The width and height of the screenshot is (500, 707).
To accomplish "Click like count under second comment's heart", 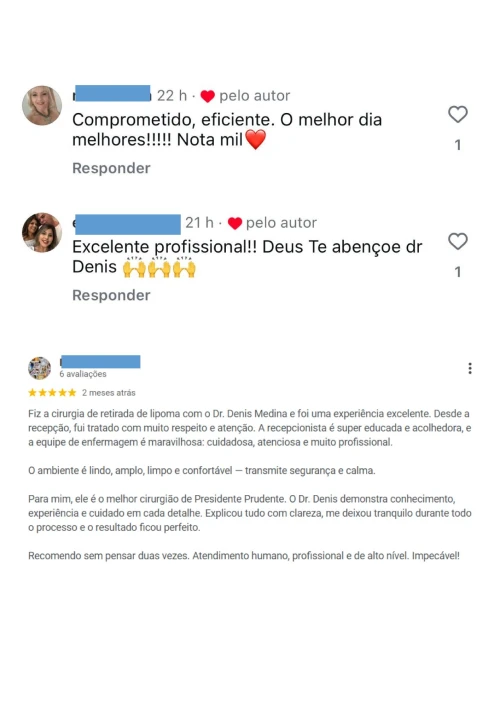I will (x=458, y=272).
